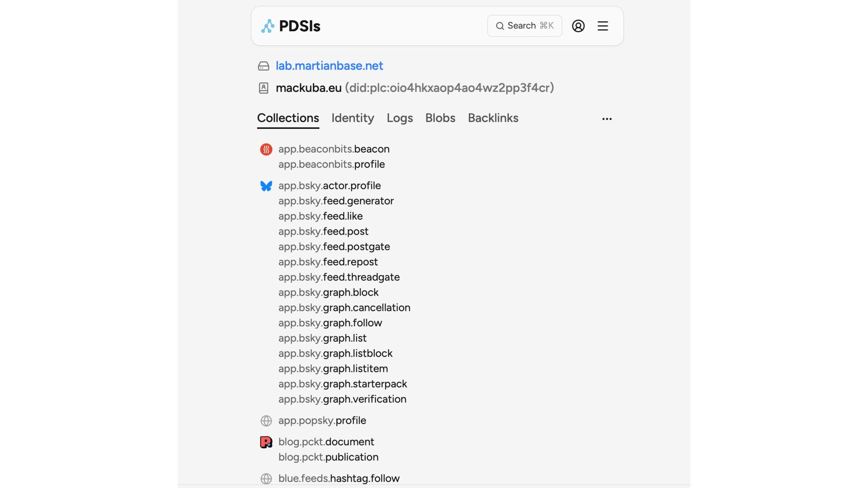868x488 pixels.
Task: Switch to the Identity tab
Action: 353,118
